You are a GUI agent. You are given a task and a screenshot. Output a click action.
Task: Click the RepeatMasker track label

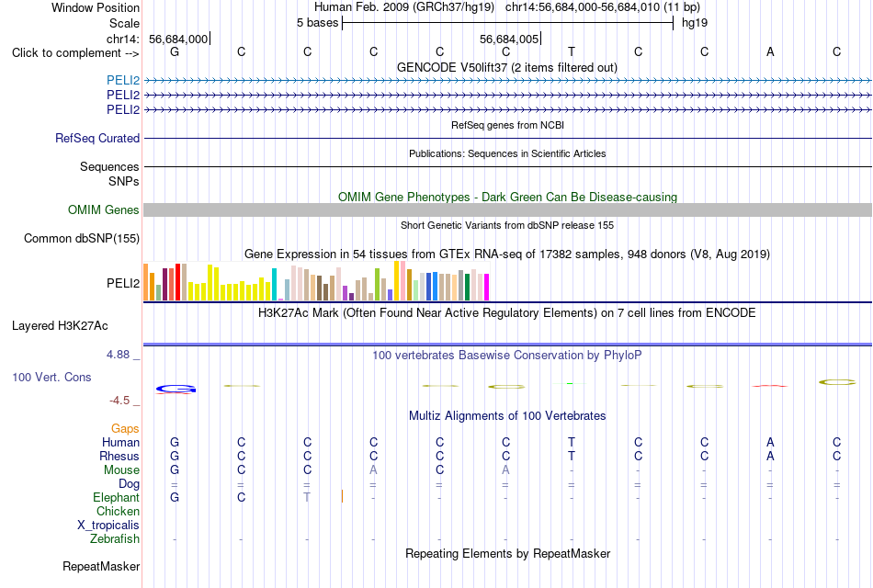click(101, 566)
